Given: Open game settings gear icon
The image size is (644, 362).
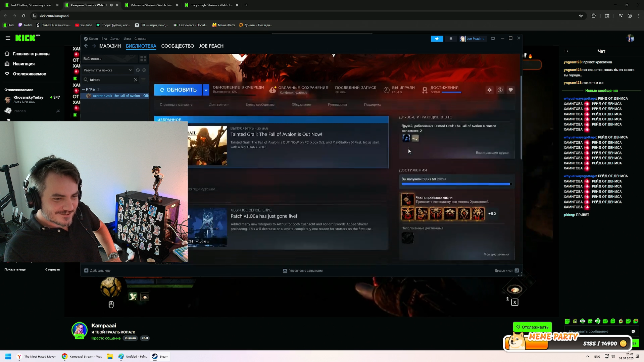Looking at the screenshot, I should coord(490,90).
